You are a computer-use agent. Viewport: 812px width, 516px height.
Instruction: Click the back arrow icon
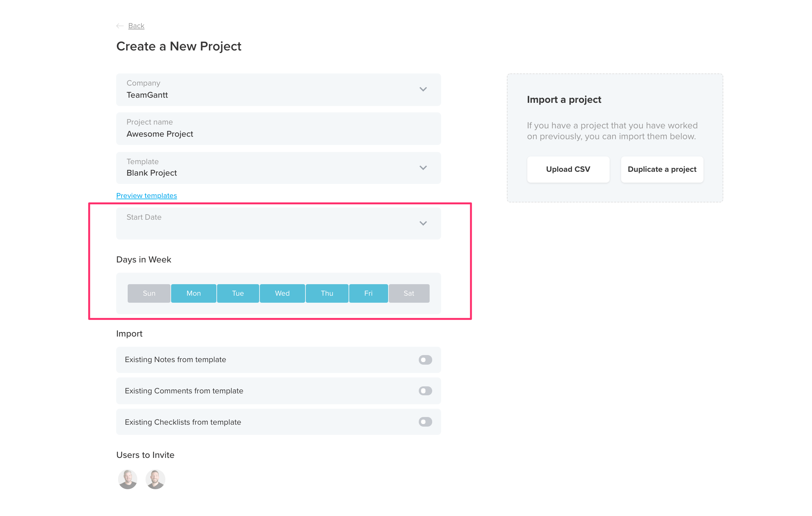tap(120, 26)
